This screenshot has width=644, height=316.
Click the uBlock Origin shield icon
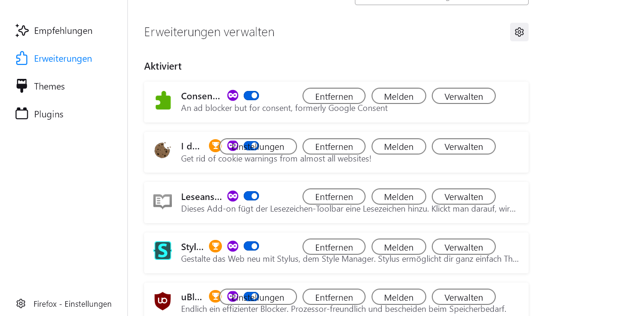pyautogui.click(x=163, y=301)
